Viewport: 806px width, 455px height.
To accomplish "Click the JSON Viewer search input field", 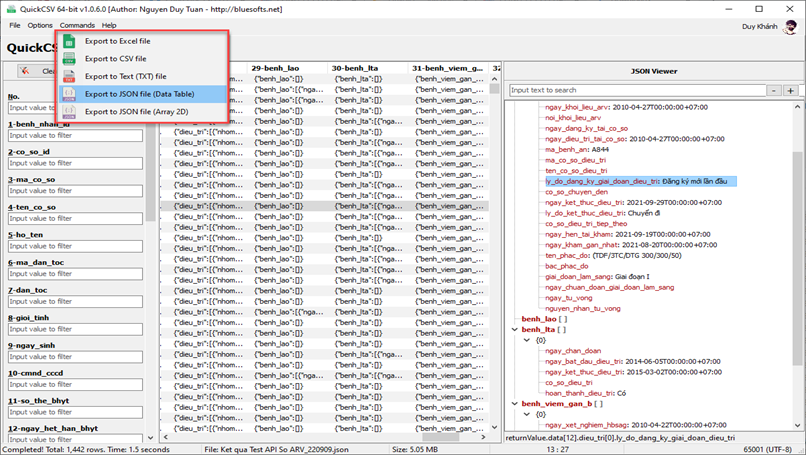I will coord(637,90).
